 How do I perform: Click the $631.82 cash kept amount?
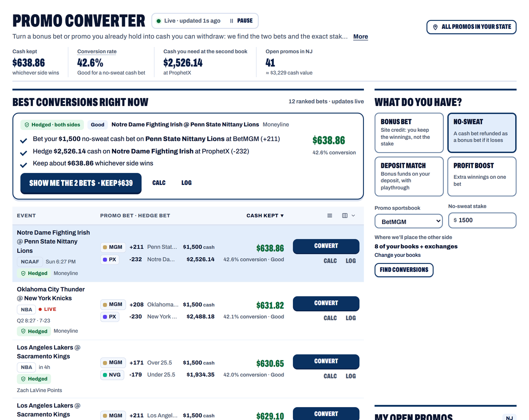pyautogui.click(x=270, y=306)
